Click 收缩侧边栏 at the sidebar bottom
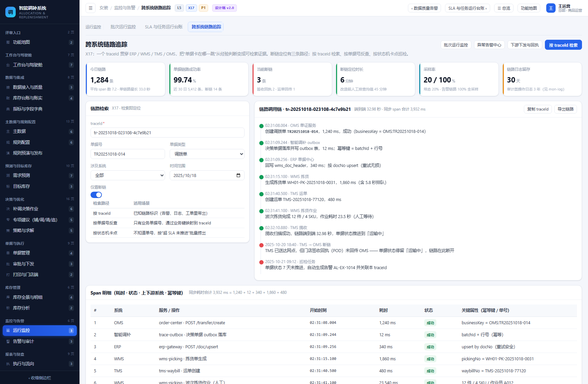Screen dimensions: 588x384 point(40,378)
